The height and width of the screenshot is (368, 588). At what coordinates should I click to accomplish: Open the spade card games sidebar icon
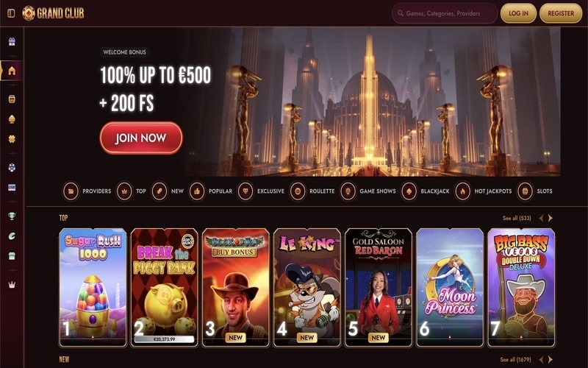coord(12,119)
